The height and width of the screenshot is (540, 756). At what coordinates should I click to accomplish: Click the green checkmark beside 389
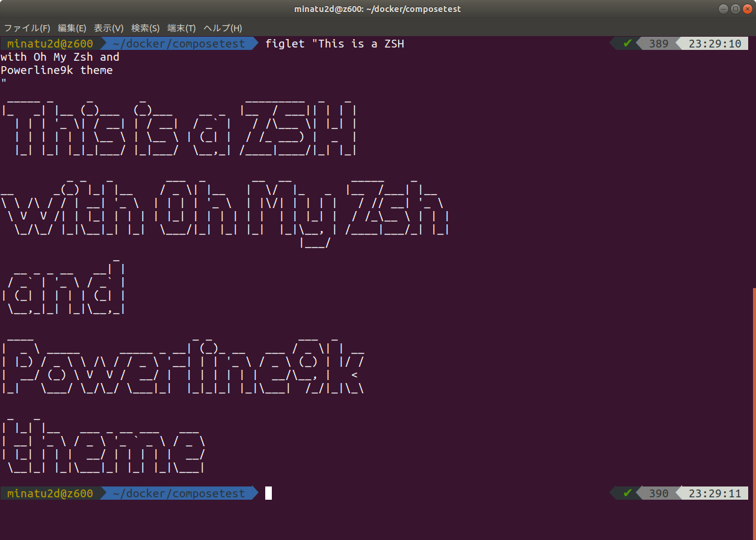coord(627,43)
